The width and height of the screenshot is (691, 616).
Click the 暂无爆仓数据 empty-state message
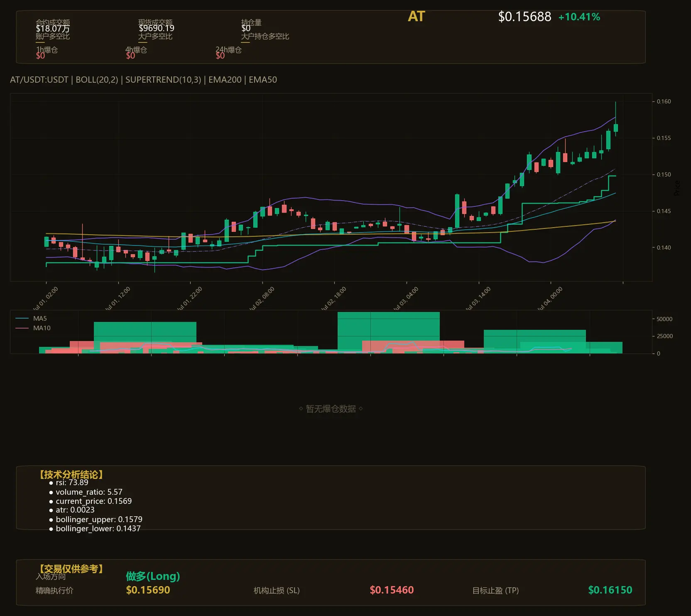point(331,409)
